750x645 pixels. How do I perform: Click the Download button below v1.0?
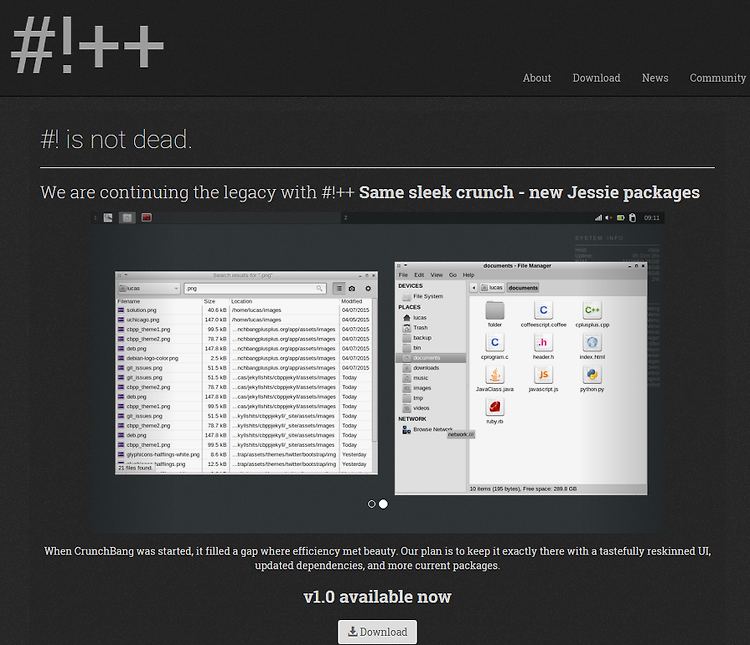click(x=377, y=632)
